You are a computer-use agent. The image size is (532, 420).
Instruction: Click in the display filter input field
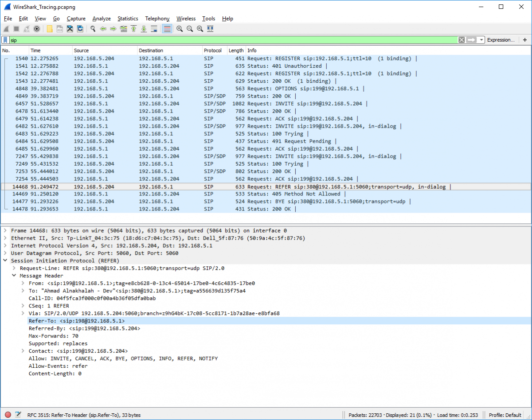pos(233,40)
